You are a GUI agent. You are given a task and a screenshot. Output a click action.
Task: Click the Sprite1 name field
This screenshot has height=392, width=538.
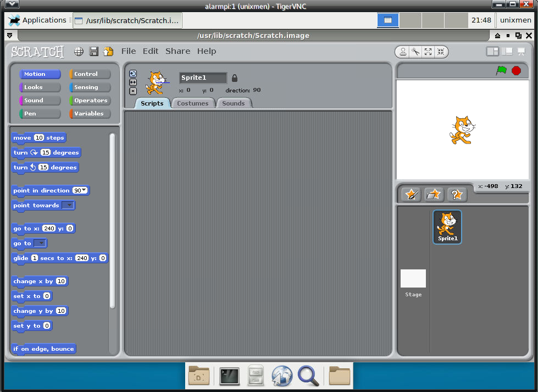(203, 78)
